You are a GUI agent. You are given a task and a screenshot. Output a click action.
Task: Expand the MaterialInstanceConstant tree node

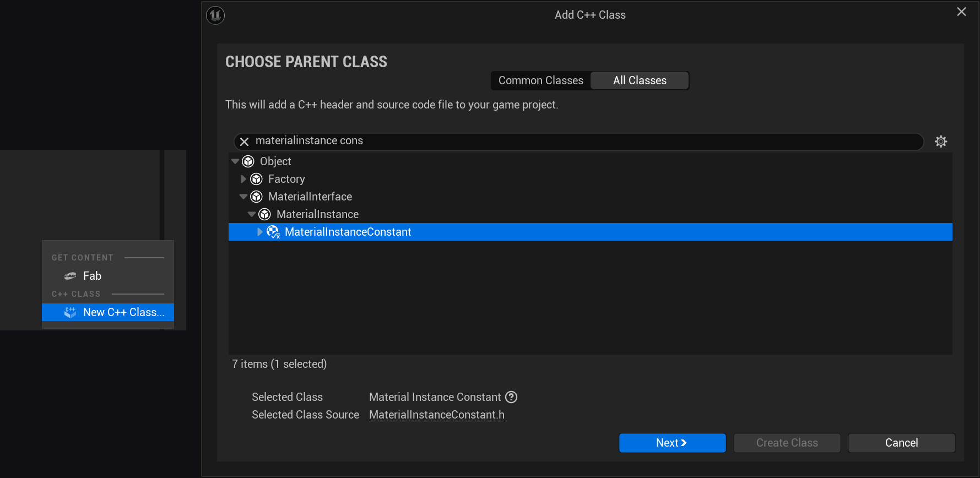260,232
